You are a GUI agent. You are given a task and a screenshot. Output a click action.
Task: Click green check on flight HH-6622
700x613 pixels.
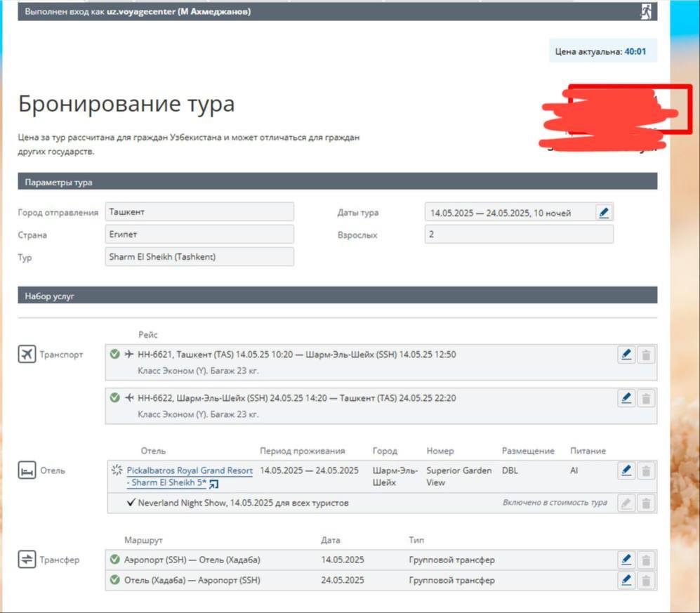[115, 398]
